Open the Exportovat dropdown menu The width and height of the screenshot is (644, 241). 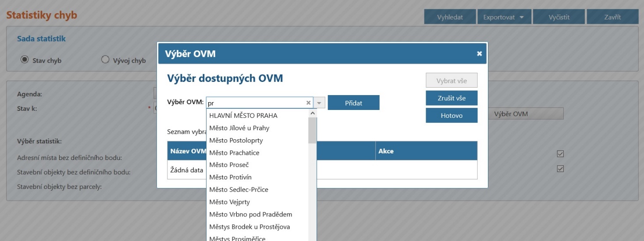504,17
